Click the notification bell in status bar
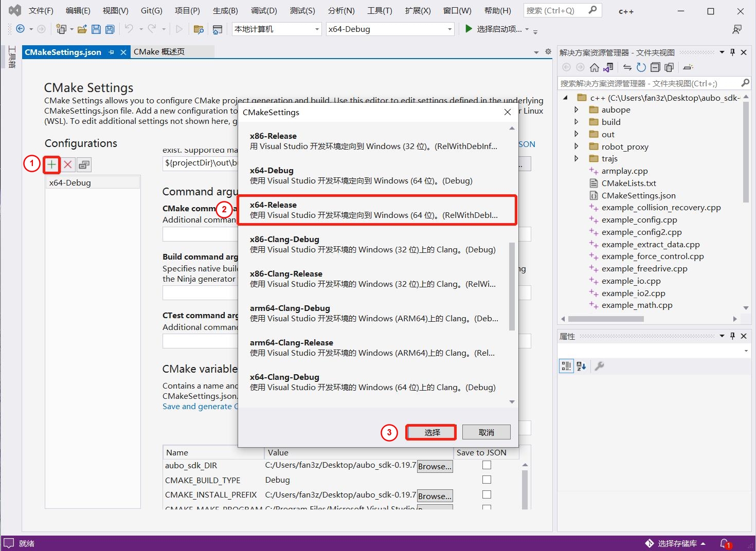Viewport: 756px width, 551px height. [725, 543]
